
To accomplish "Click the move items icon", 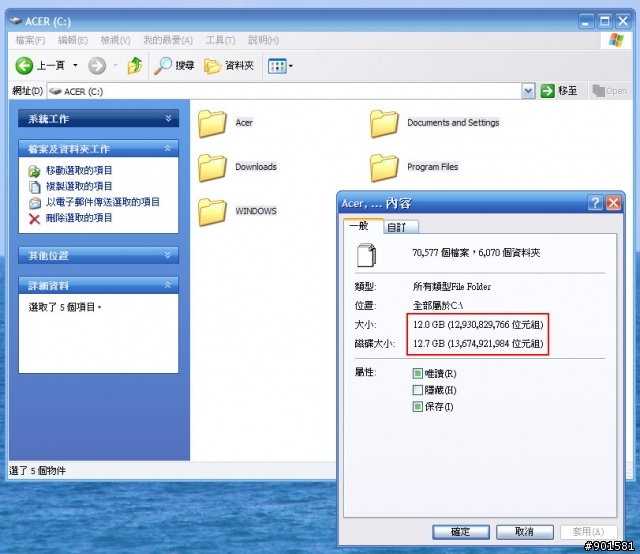I will pos(34,171).
